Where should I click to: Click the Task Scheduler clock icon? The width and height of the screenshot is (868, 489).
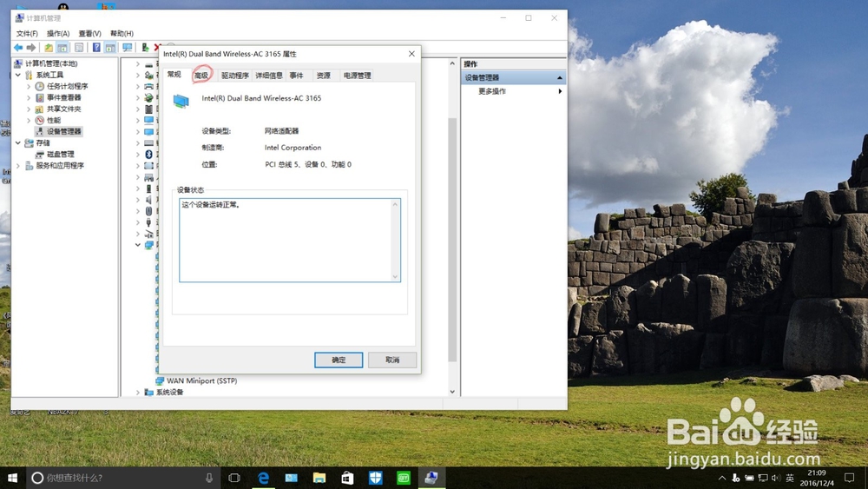coord(40,86)
